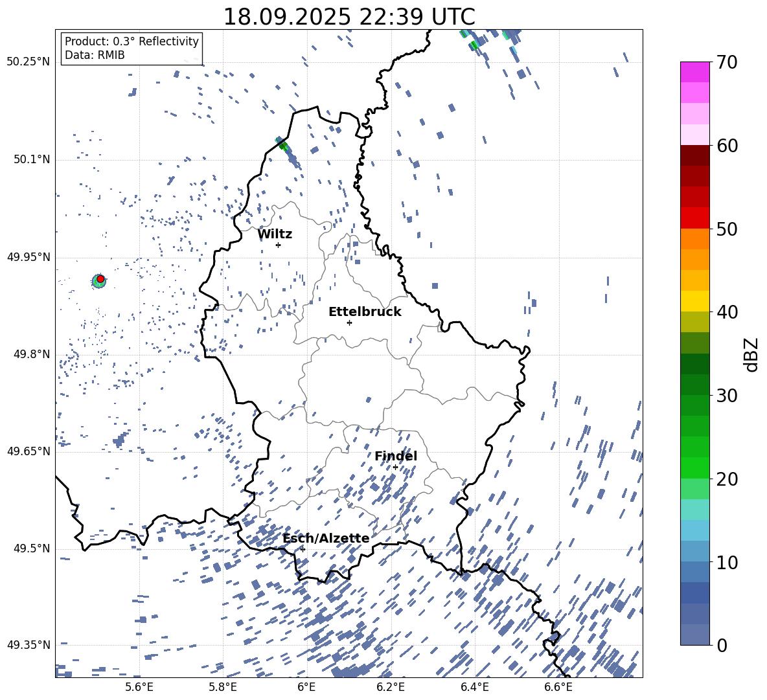The image size is (767, 700).
Task: Click the colorbar tick label 50
Action: 727,229
